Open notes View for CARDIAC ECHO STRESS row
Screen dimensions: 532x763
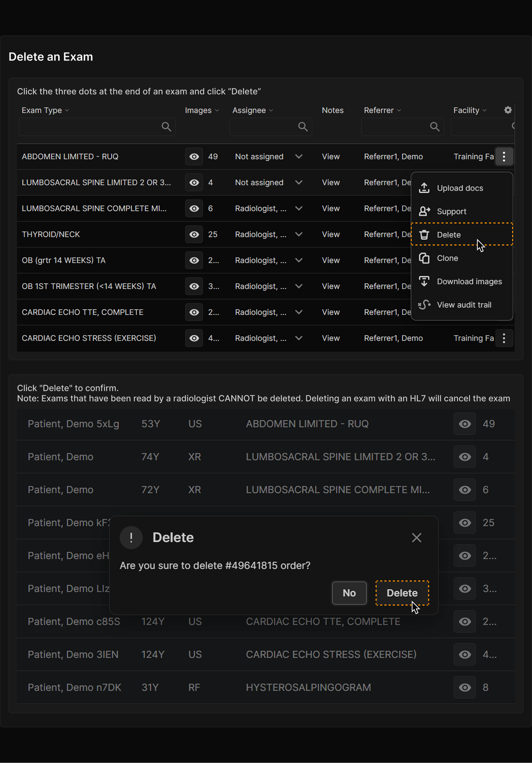tap(331, 338)
